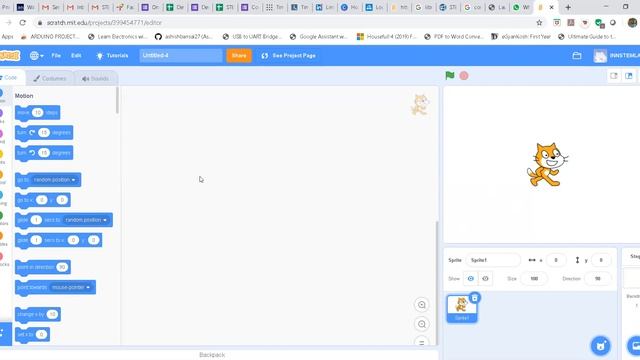This screenshot has height=360, width=640.
Task: Select the Events category yellow circle
Action: point(2,154)
